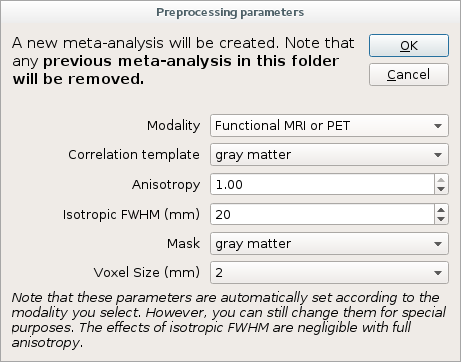Click the Isotropic FWHM (mm) label
461x362 pixels.
[x=131, y=214]
